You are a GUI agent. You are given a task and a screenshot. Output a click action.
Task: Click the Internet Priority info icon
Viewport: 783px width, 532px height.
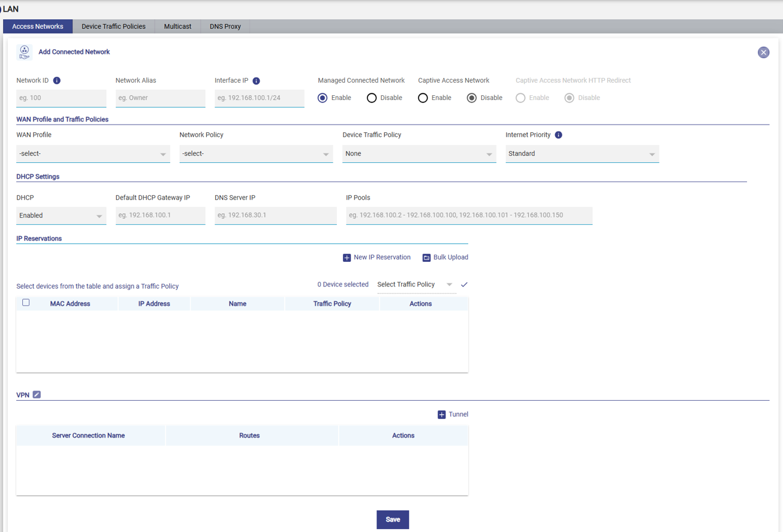pyautogui.click(x=558, y=135)
